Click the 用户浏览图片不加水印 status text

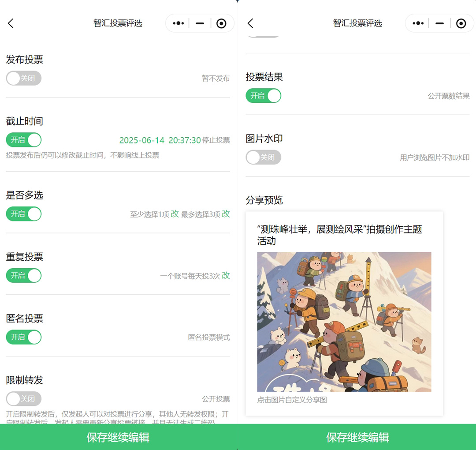[x=435, y=157]
